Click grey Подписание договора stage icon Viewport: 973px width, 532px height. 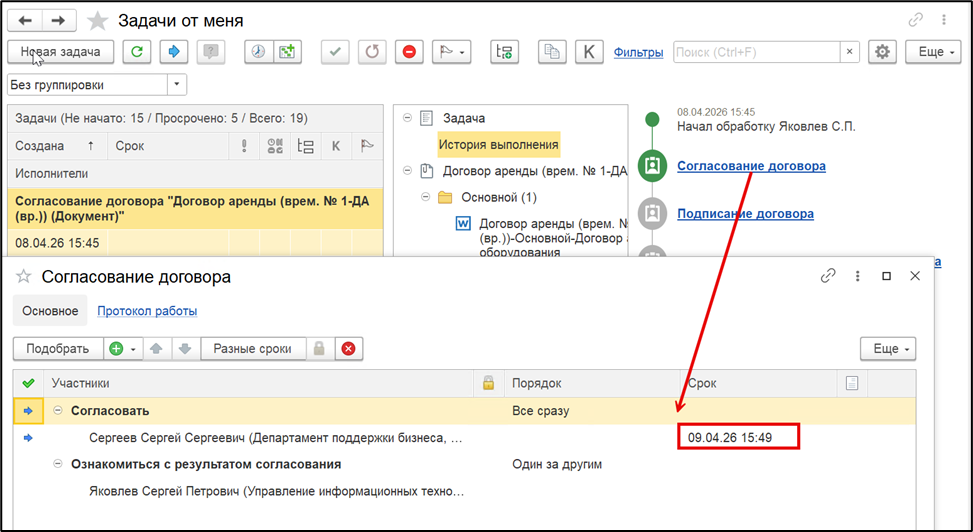coord(652,214)
